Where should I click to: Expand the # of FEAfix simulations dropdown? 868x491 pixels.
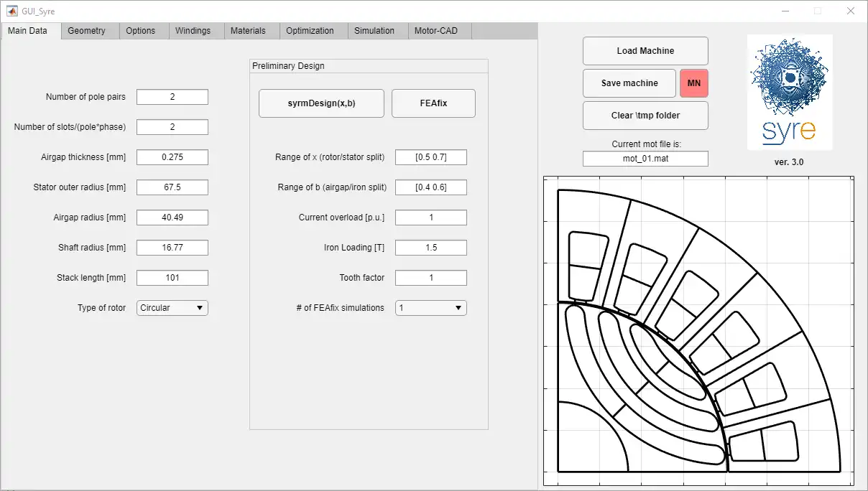(x=430, y=307)
